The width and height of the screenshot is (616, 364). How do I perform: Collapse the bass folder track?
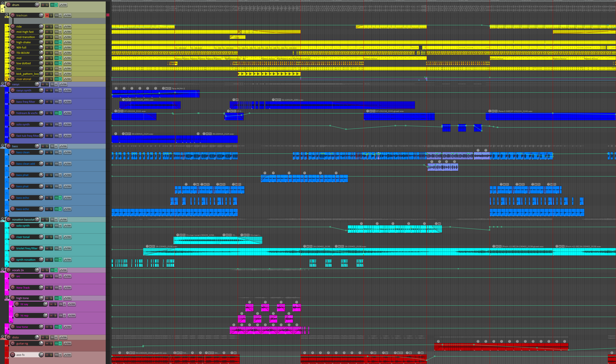click(3, 145)
